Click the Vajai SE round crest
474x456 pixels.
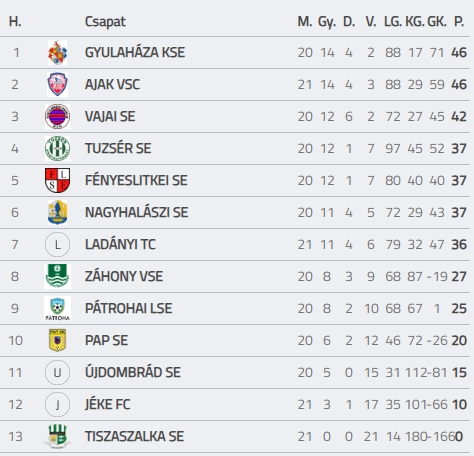pos(57,117)
